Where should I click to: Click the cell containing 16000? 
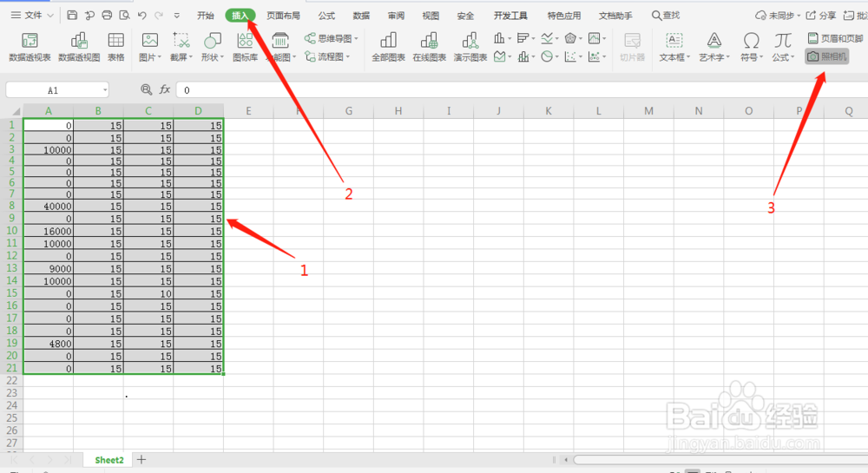click(x=48, y=231)
